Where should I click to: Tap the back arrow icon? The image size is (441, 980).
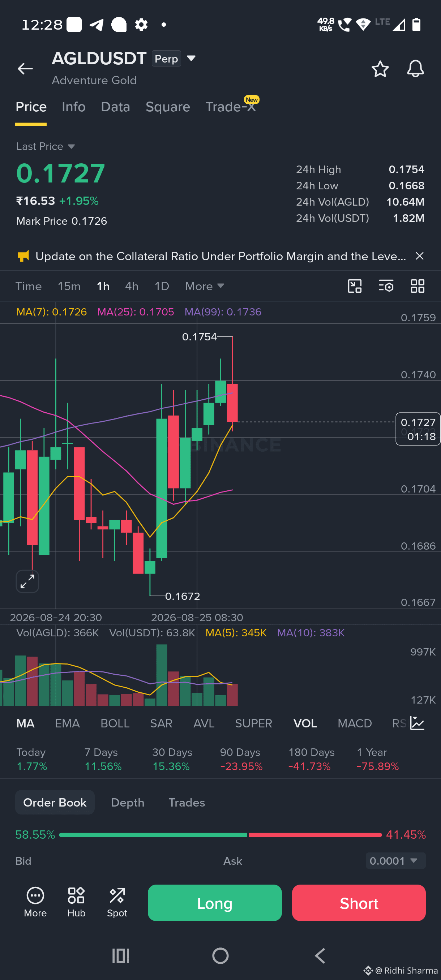tap(25, 69)
